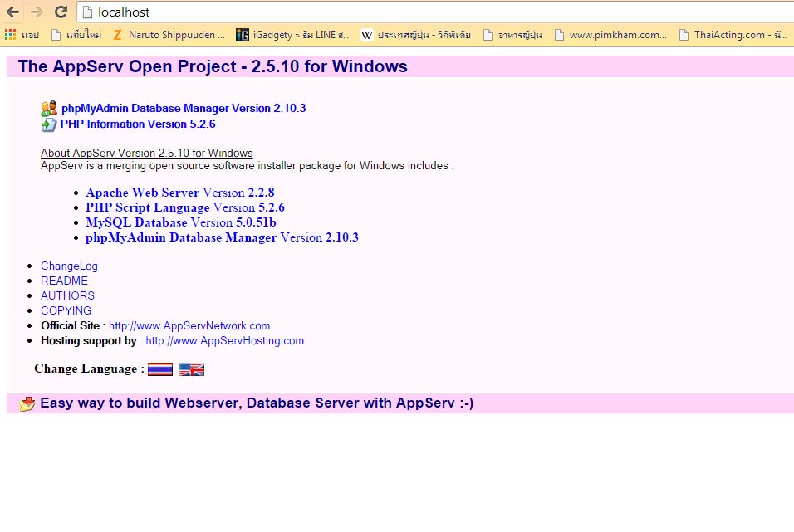794x532 pixels.
Task: Switch language with the Thai flag
Action: coord(160,369)
